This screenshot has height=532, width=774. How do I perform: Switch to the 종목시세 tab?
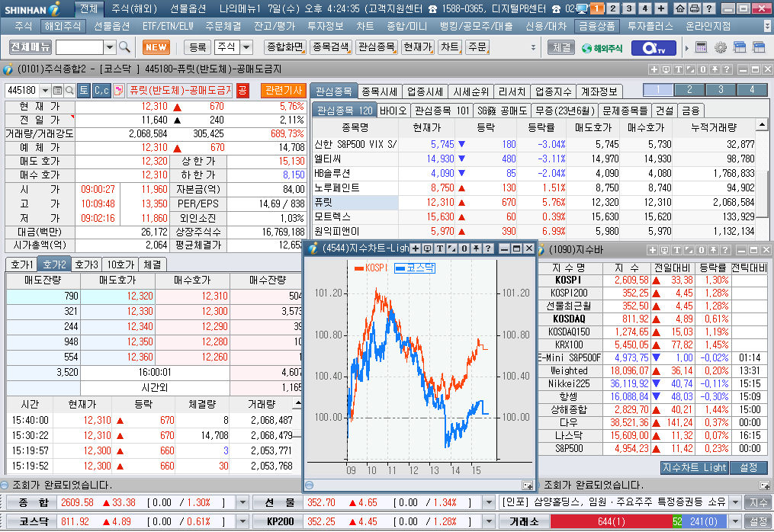point(380,91)
